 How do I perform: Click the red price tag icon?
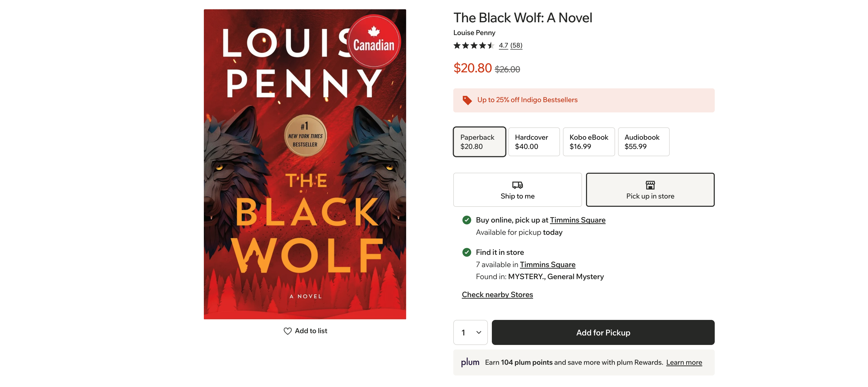click(467, 100)
